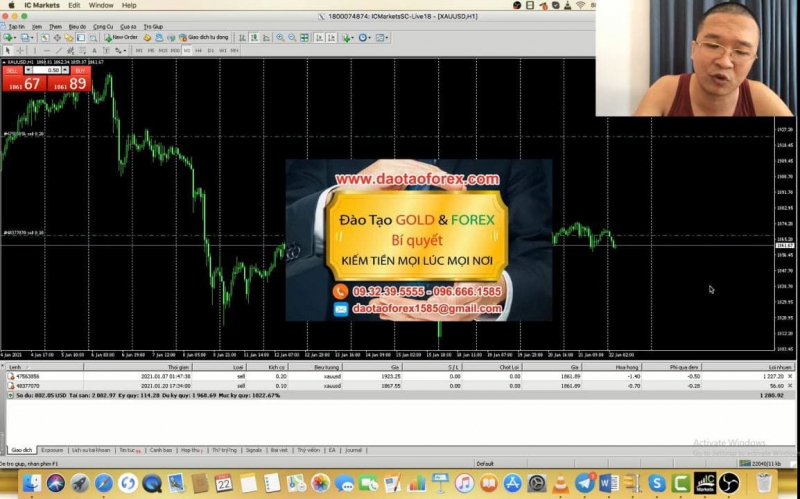Sort orders by the Thoi gian column
The width and height of the screenshot is (800, 499).
point(138,367)
